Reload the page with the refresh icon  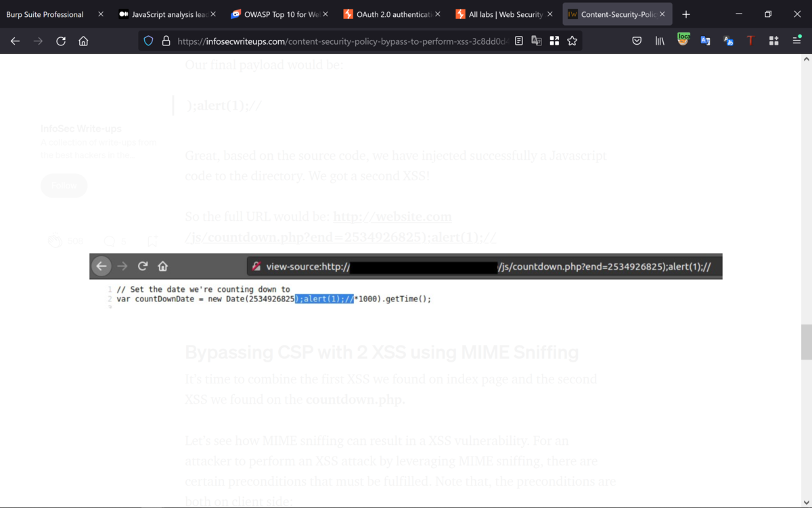[x=60, y=41]
